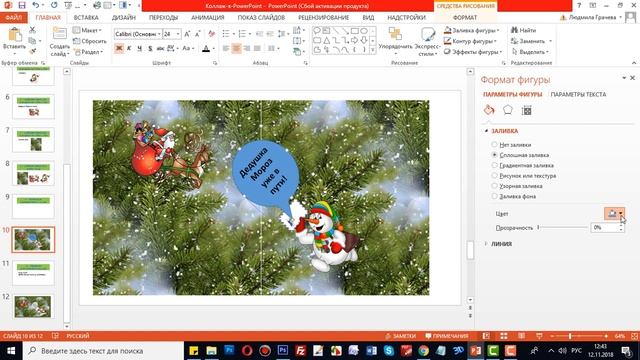Switch to the АНИМАЦИЯ ribbon tab
This screenshot has width=640, height=360.
pyautogui.click(x=208, y=18)
